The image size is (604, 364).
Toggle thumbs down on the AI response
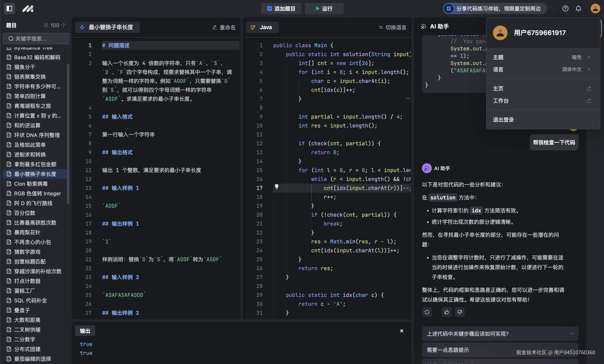pyautogui.click(x=460, y=312)
